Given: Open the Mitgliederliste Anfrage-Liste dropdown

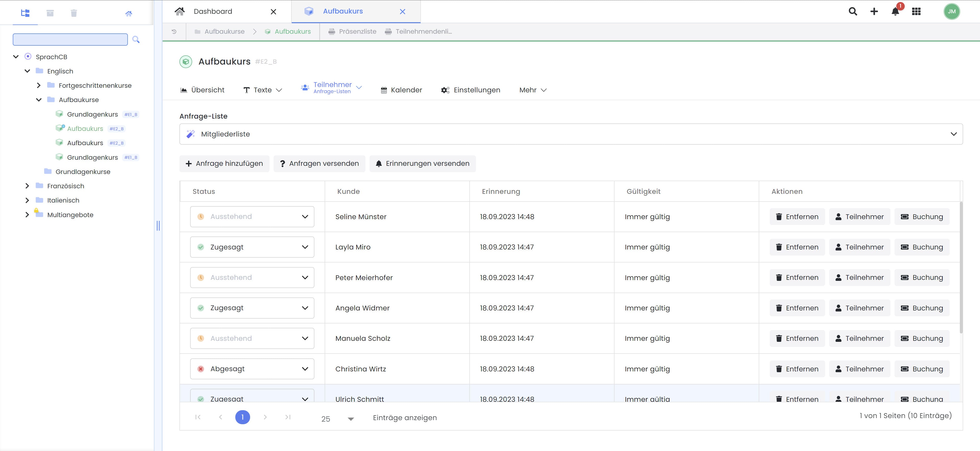Looking at the screenshot, I should (571, 134).
